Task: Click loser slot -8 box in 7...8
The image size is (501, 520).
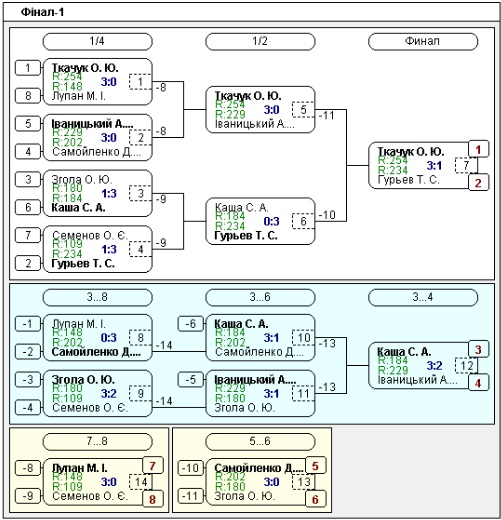Action: [x=28, y=468]
